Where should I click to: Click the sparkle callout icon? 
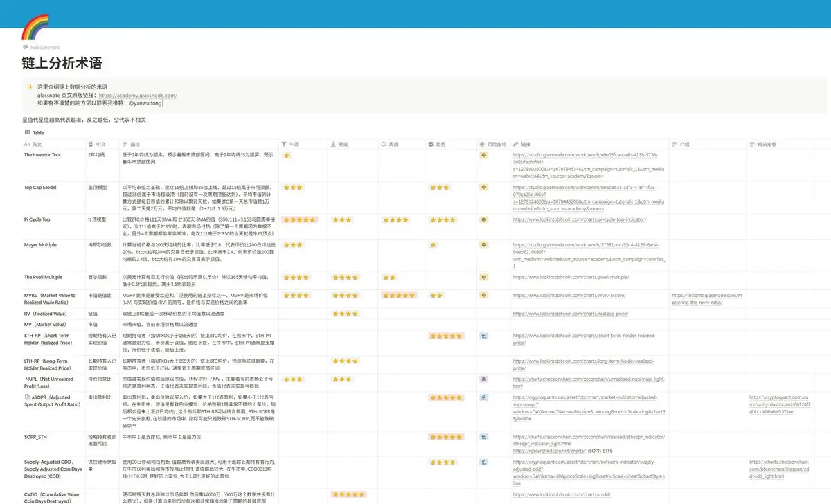click(30, 87)
